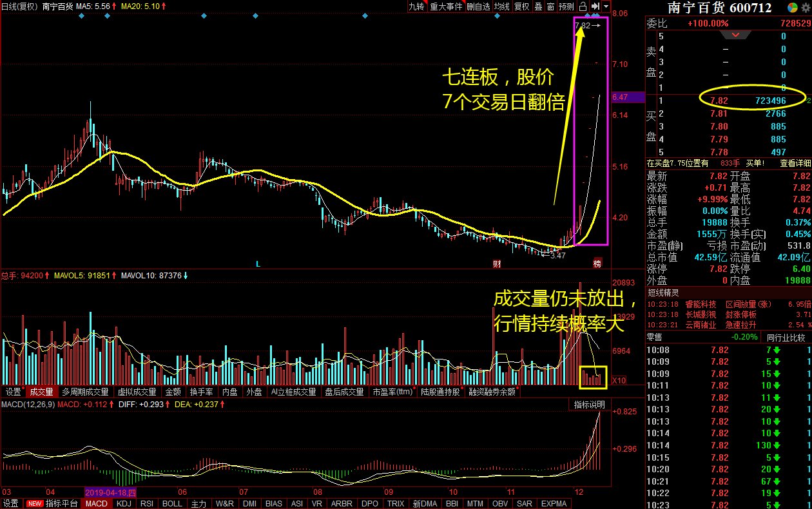
Task: Open the 短线精灵 panel header
Action: [x=662, y=293]
